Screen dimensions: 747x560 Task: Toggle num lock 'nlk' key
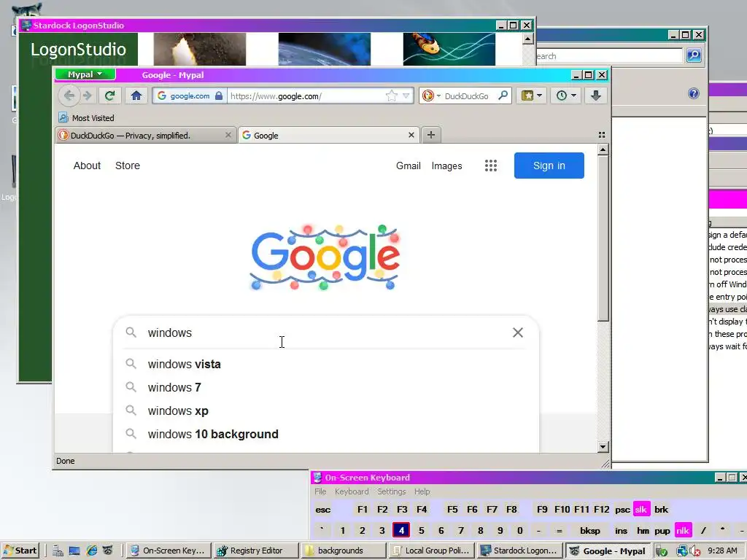[683, 531]
